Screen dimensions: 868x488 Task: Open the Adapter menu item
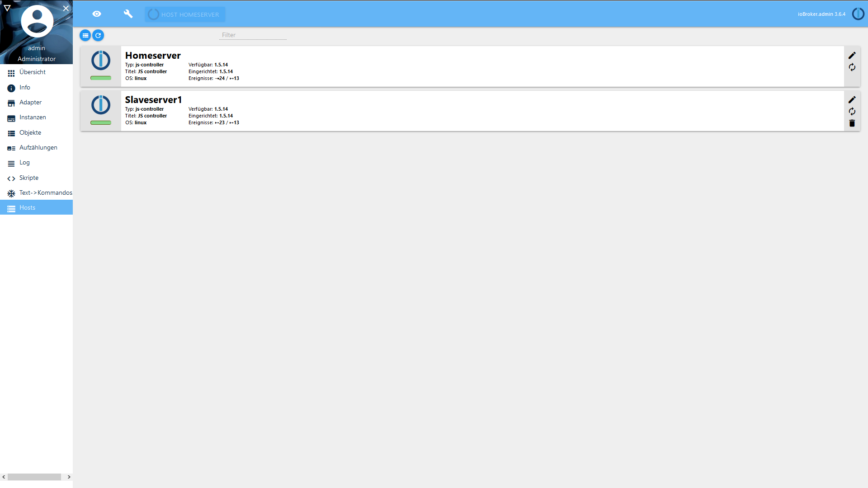tap(30, 103)
